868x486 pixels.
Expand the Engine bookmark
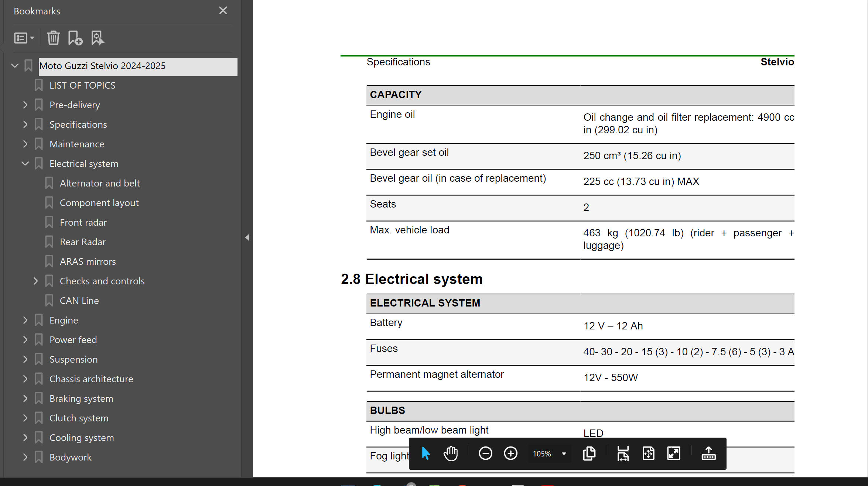pos(25,320)
